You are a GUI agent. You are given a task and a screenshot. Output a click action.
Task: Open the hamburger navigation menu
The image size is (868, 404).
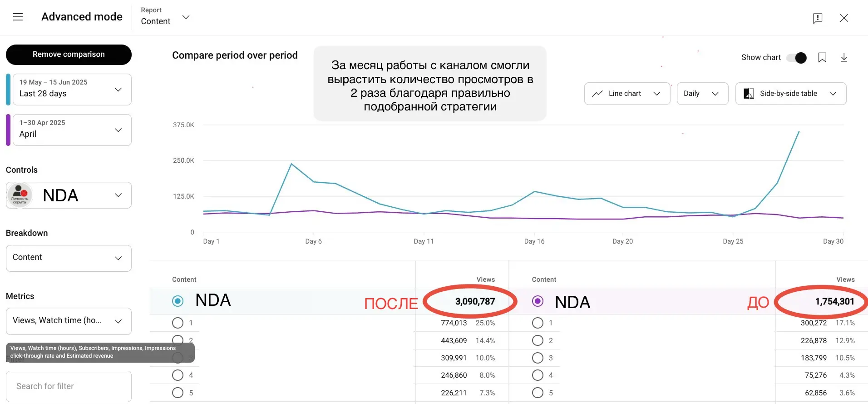(x=18, y=17)
